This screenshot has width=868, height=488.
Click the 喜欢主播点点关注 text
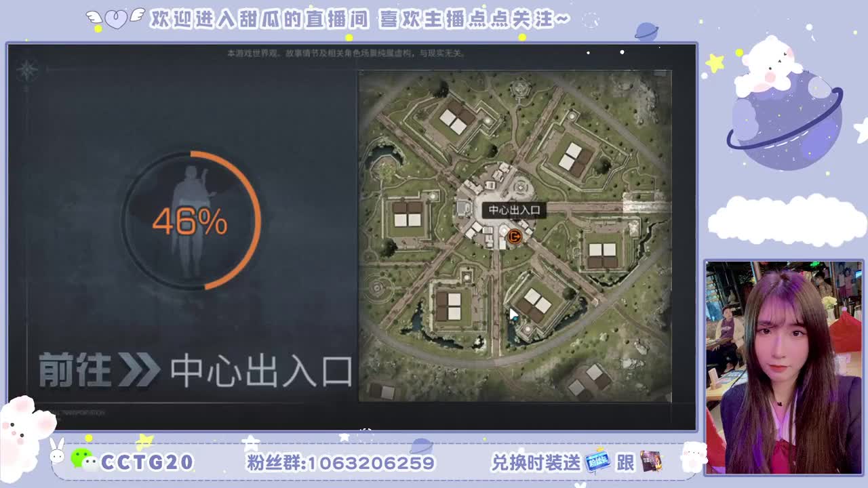[475, 20]
